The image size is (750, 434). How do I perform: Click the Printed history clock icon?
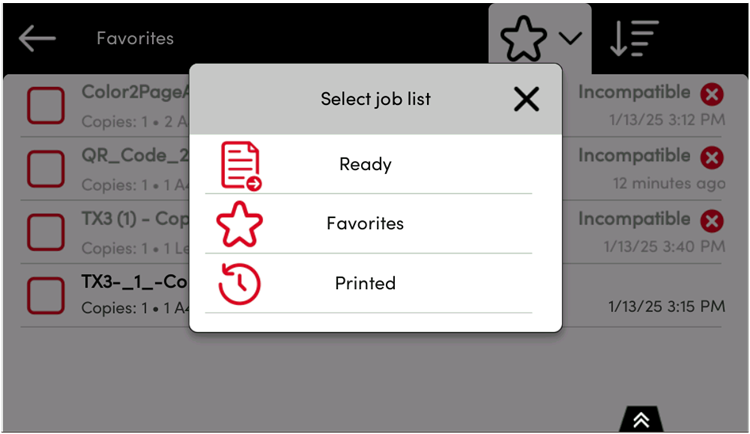click(x=240, y=283)
